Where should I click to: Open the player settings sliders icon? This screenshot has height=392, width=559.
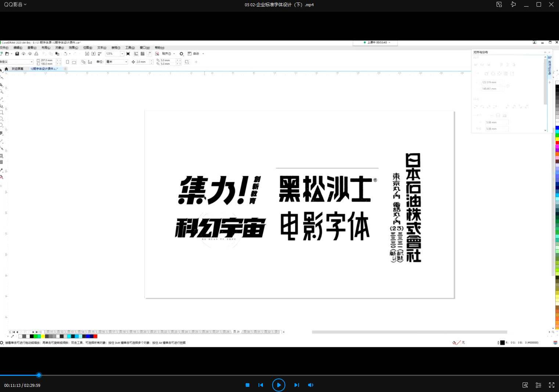coord(538,385)
